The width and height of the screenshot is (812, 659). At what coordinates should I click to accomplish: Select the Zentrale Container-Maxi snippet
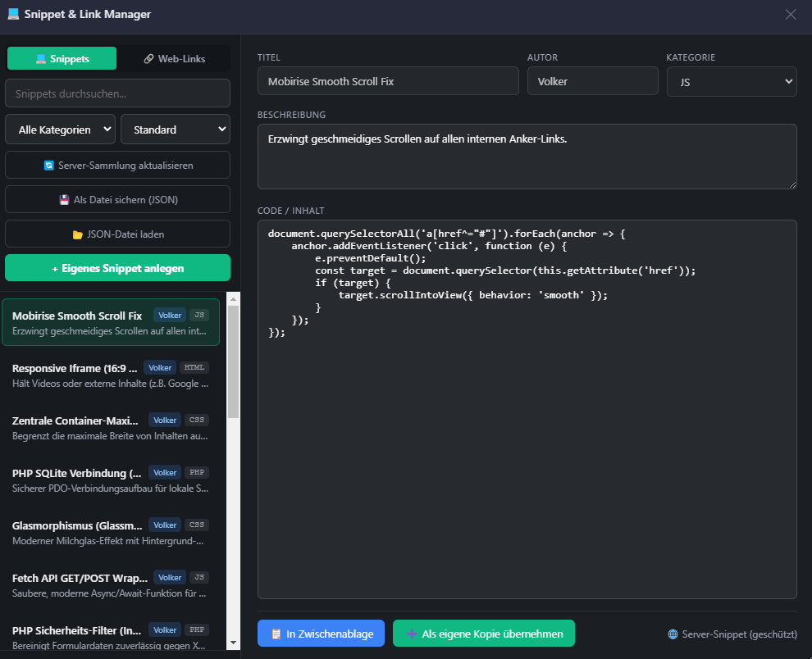pos(111,428)
